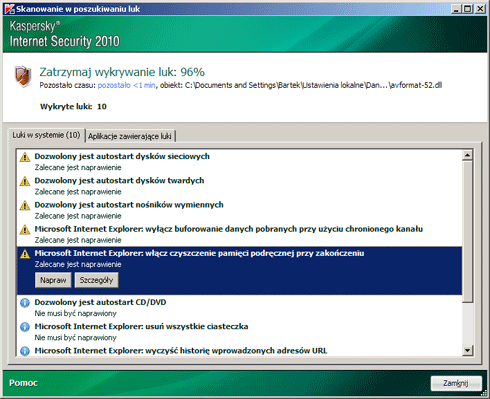Click the Zamknij button
490x399 pixels.
(x=456, y=383)
